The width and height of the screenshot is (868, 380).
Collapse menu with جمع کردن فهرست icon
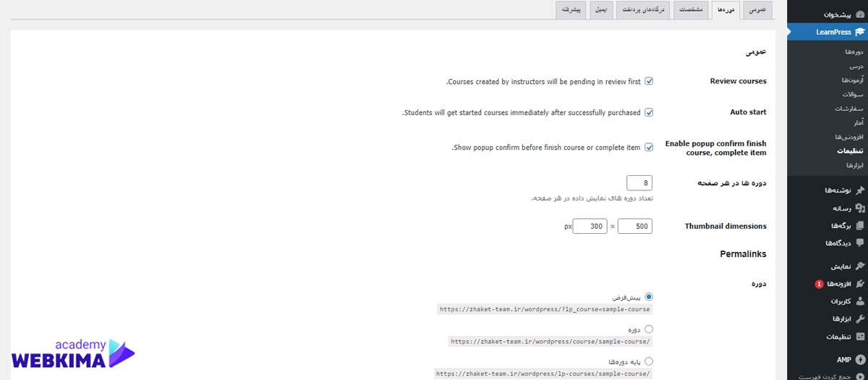coord(859,376)
